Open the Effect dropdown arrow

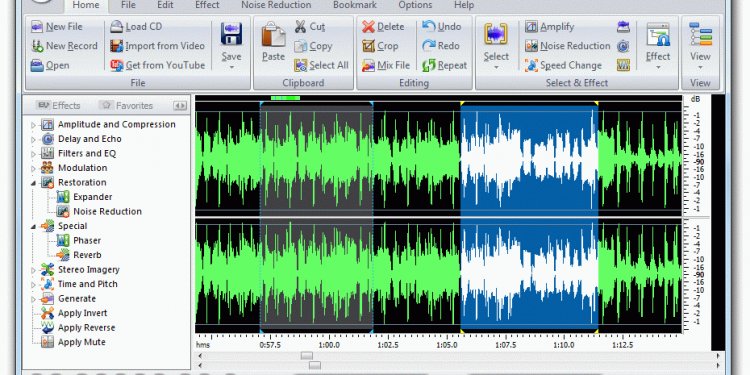pyautogui.click(x=658, y=67)
